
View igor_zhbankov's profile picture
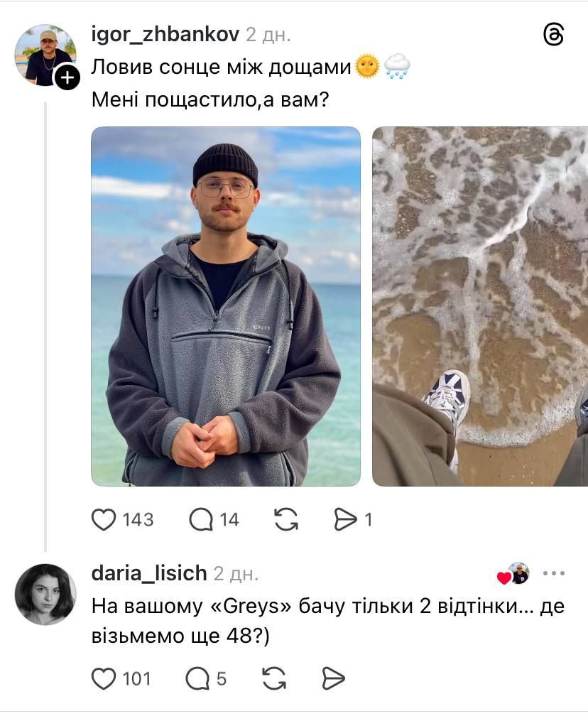click(x=45, y=55)
